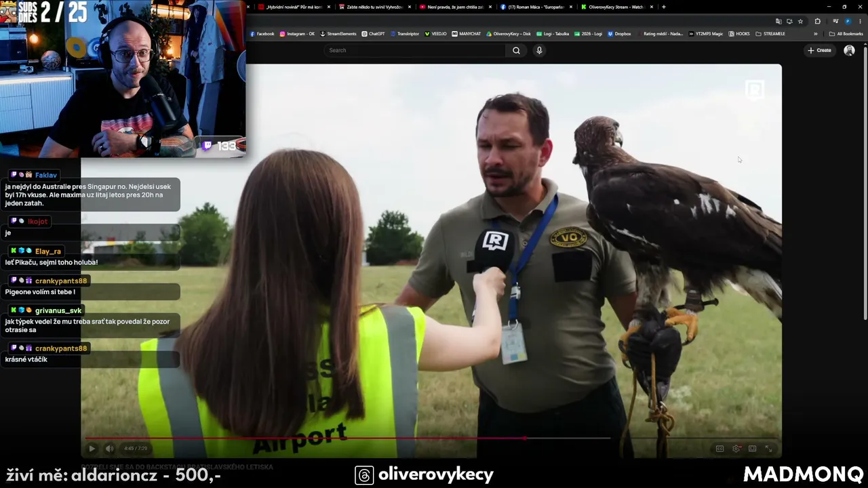868x488 pixels.
Task: Open the VEED.IO bookmark
Action: pos(435,34)
